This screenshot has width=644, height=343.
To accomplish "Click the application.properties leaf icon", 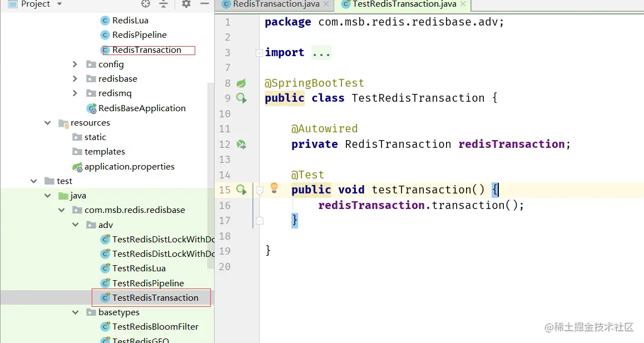I will point(77,167).
